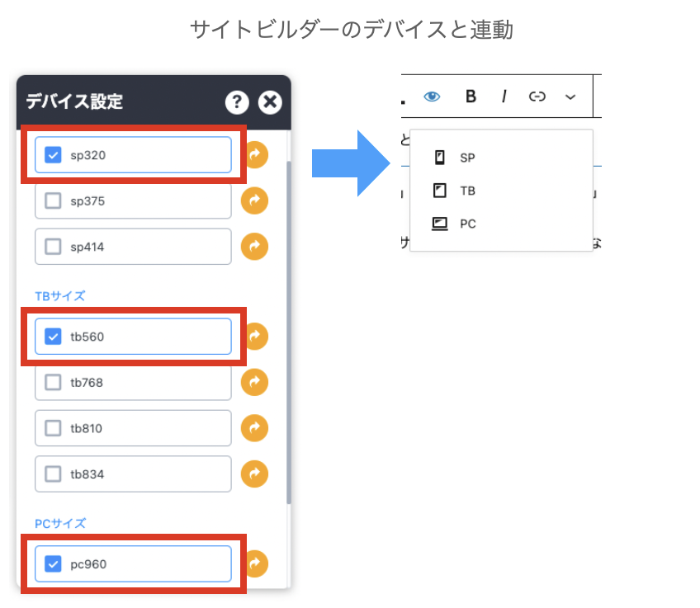Uncheck the sp320 checkbox
700x608 pixels.
[x=54, y=155]
